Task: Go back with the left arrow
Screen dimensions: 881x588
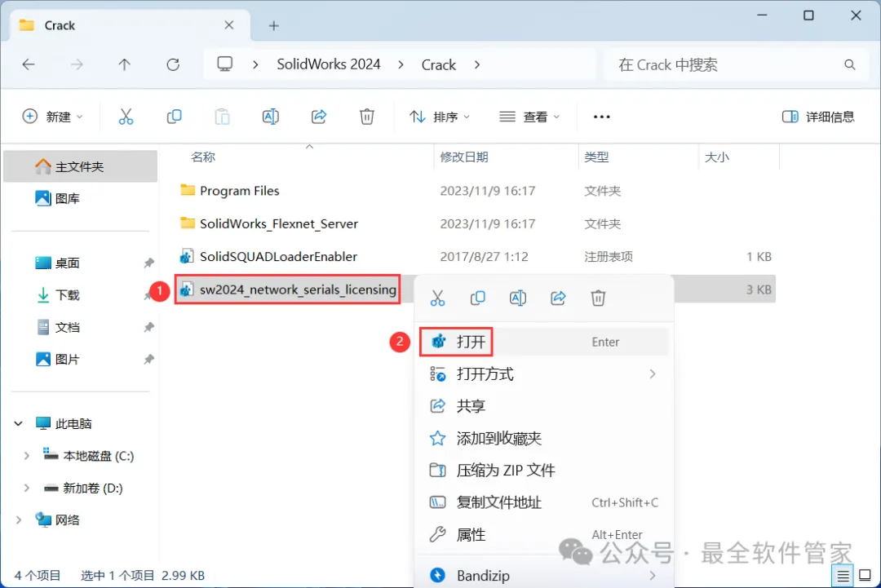Action: pyautogui.click(x=29, y=64)
